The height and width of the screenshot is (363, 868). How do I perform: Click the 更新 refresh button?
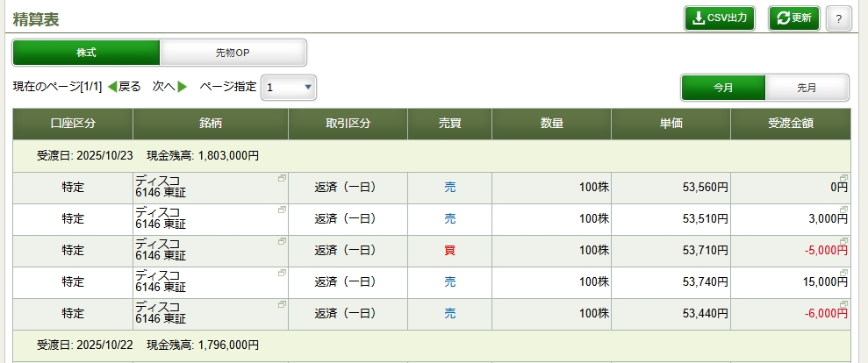click(793, 18)
